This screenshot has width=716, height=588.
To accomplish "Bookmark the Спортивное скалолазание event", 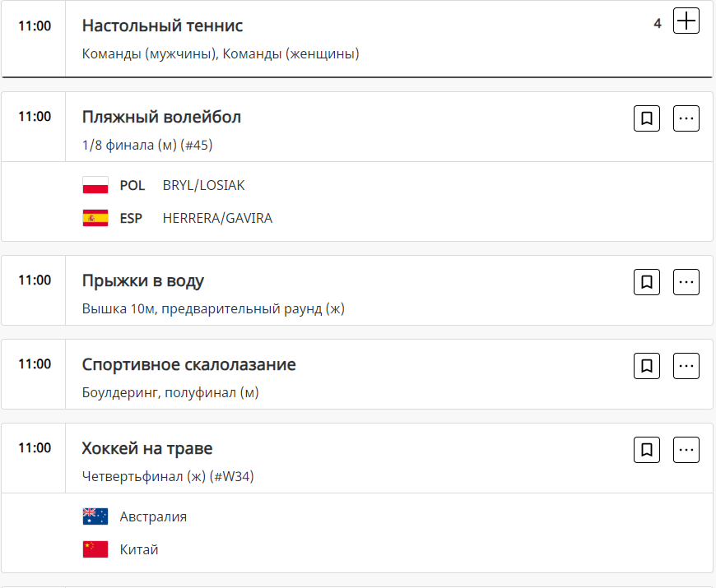I will [647, 366].
